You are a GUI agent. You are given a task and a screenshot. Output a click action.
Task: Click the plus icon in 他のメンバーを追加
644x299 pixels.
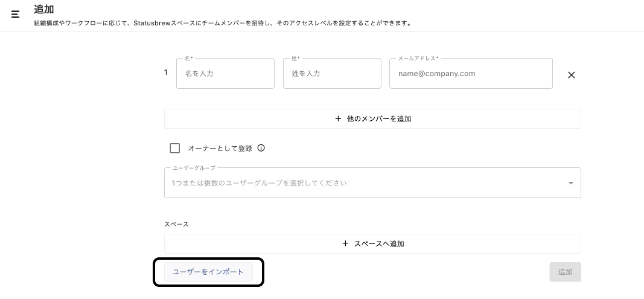coord(338,118)
